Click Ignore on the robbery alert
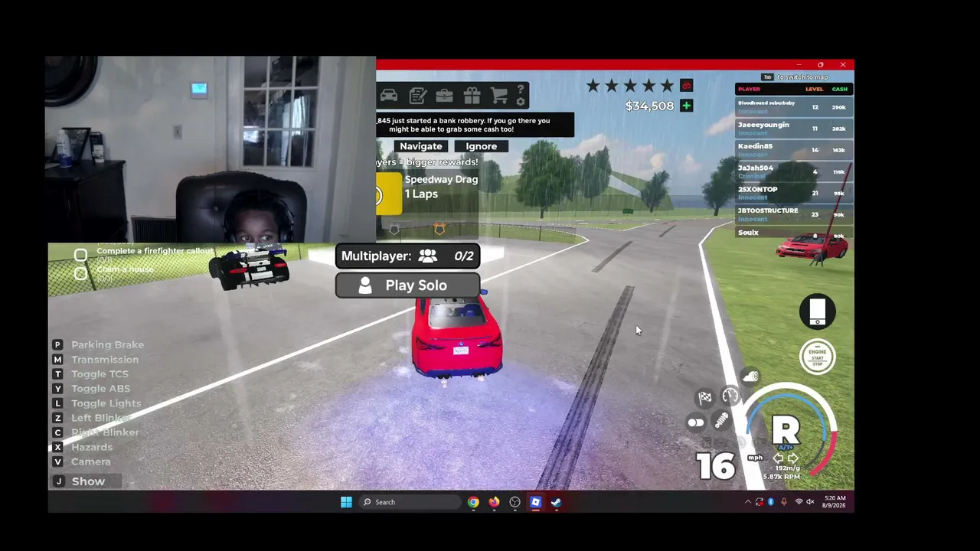The image size is (980, 551). click(x=481, y=146)
